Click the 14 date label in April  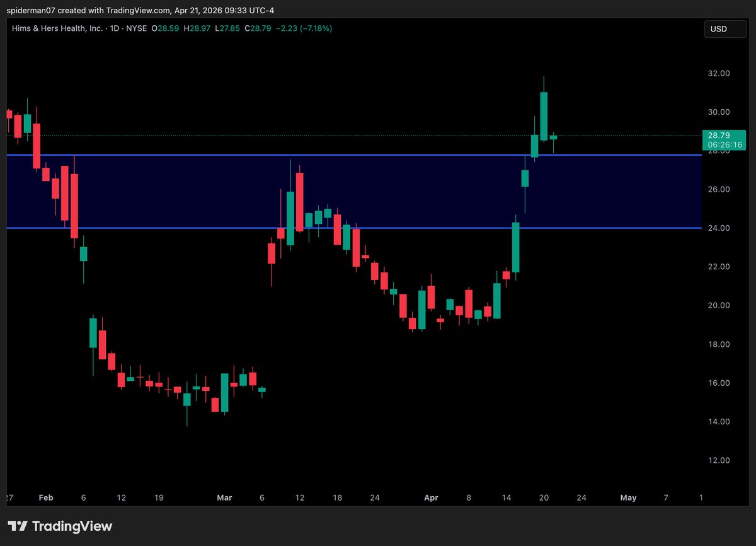(507, 497)
